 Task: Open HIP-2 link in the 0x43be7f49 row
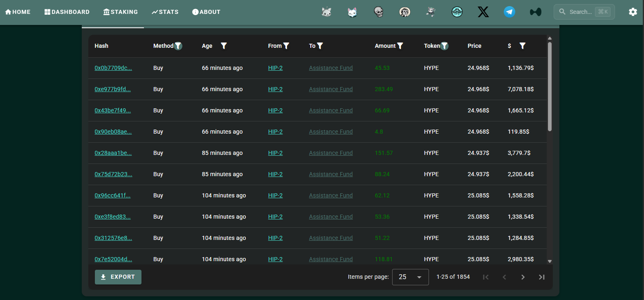tap(275, 110)
